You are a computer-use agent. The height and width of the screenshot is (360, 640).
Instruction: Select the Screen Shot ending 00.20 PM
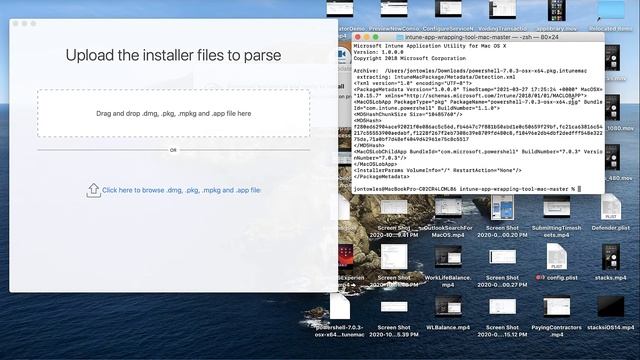[x=502, y=207]
